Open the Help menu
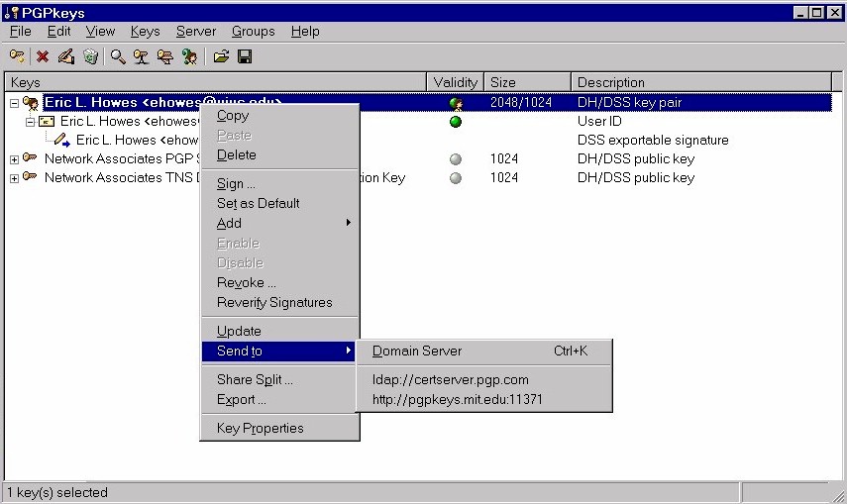The height and width of the screenshot is (504, 847). [x=305, y=32]
